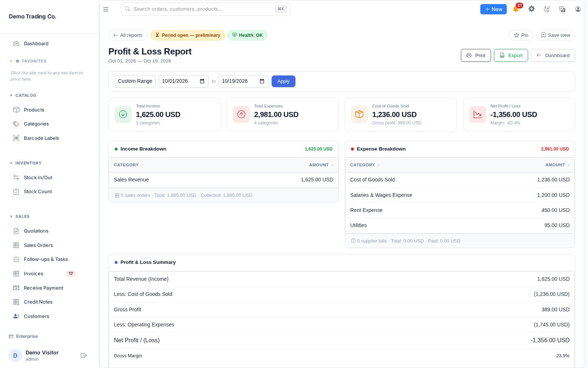Focus the search orders input field
The height and width of the screenshot is (368, 588).
tap(205, 9)
